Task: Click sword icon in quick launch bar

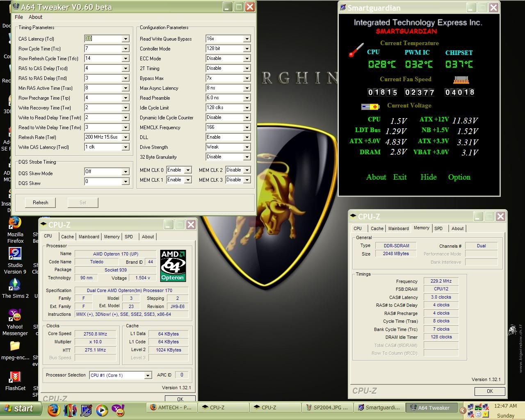Action: (x=86, y=409)
